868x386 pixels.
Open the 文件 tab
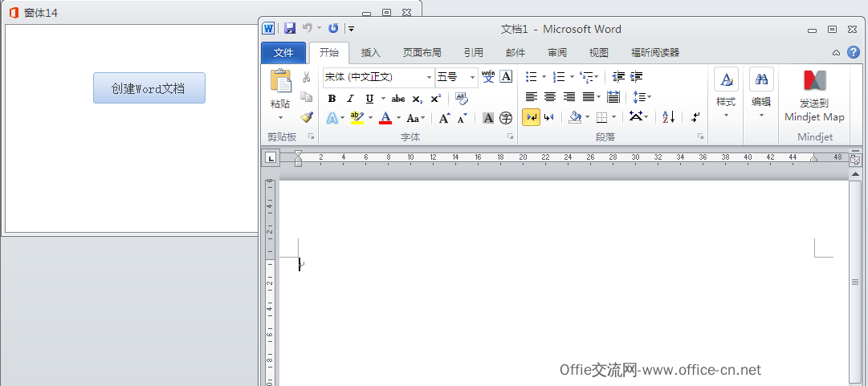click(283, 52)
